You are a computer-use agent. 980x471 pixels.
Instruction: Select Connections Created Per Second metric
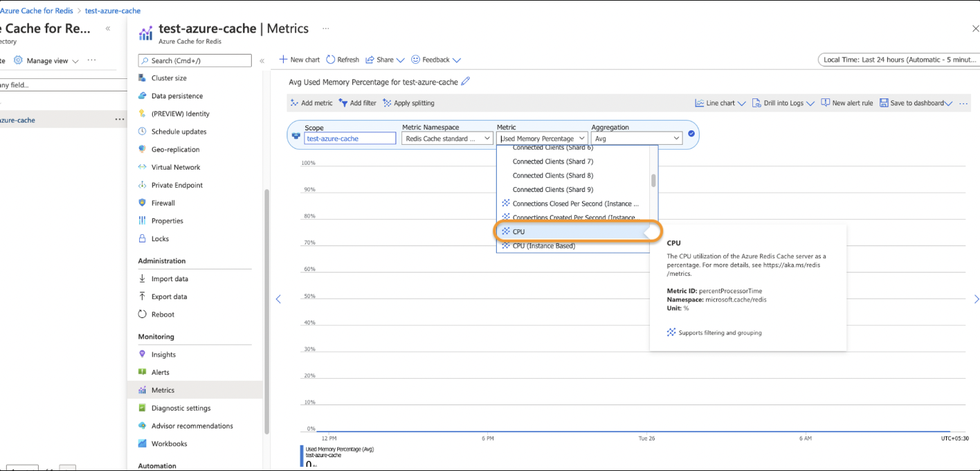[x=573, y=217]
